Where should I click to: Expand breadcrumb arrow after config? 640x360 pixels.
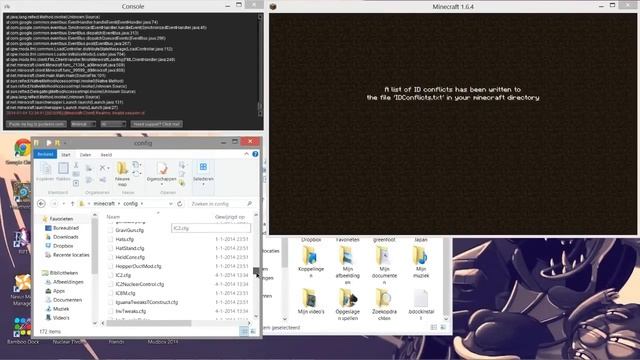(142, 203)
